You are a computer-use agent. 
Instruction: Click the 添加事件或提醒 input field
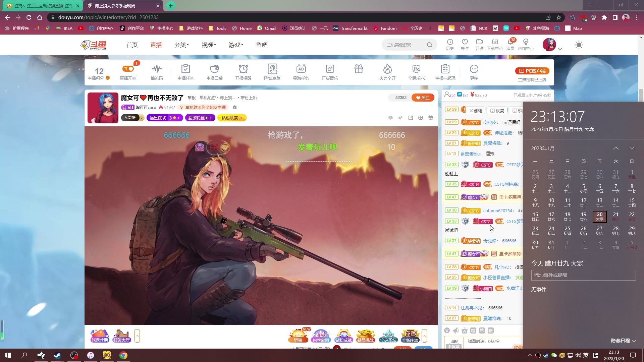point(583,275)
